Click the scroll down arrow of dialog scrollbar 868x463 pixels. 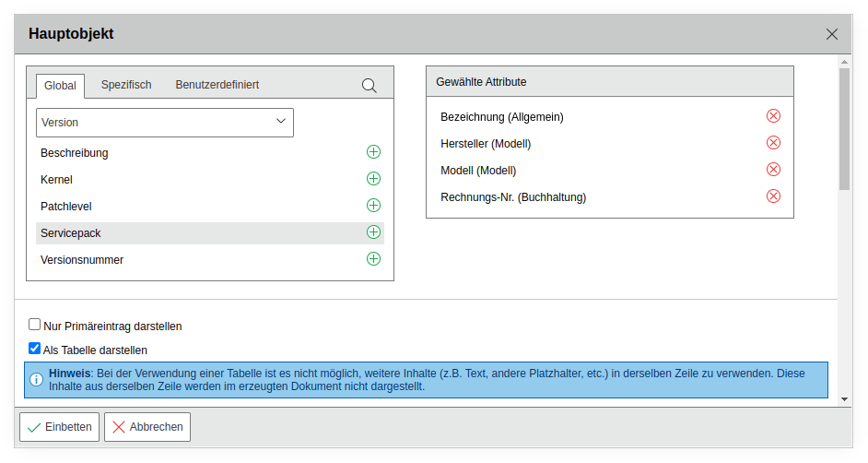tap(844, 399)
